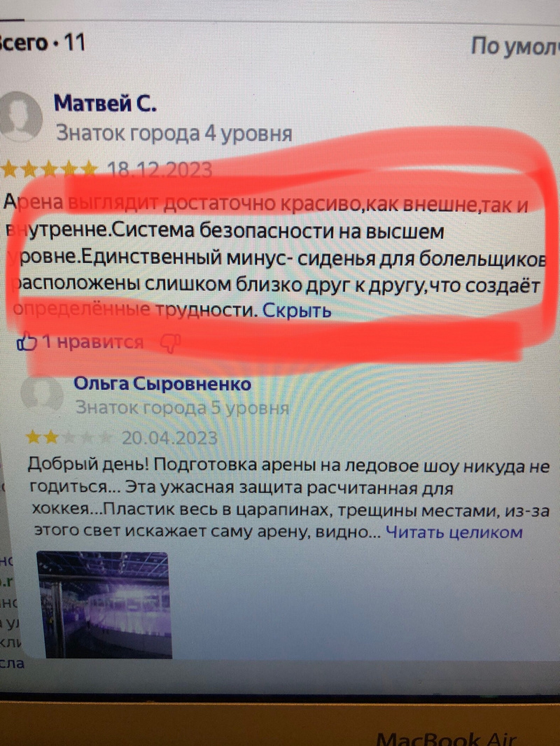The width and height of the screenshot is (560, 746).
Task: Open the ice arena photo thumbnail
Action: 104,605
